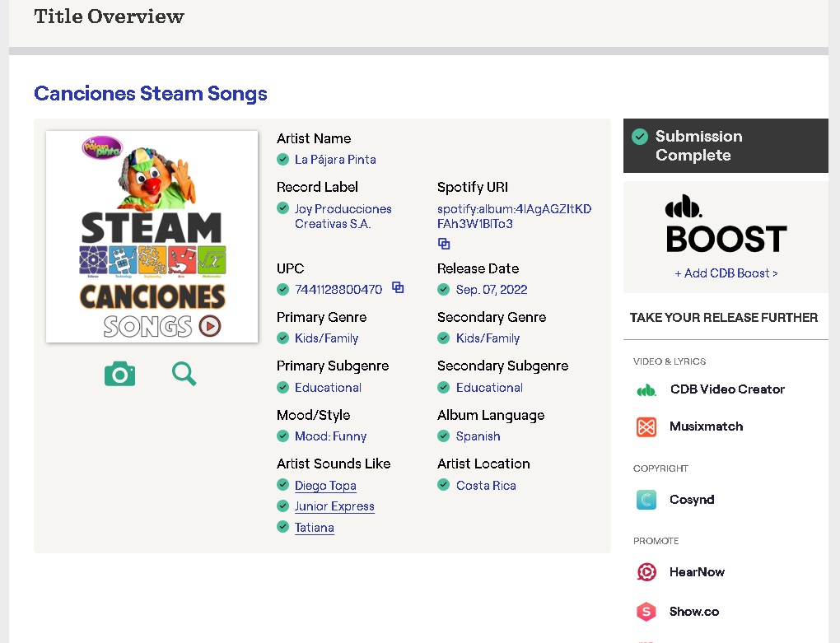Click the check icon beside Joy Producciones
The height and width of the screenshot is (643, 840).
(282, 207)
